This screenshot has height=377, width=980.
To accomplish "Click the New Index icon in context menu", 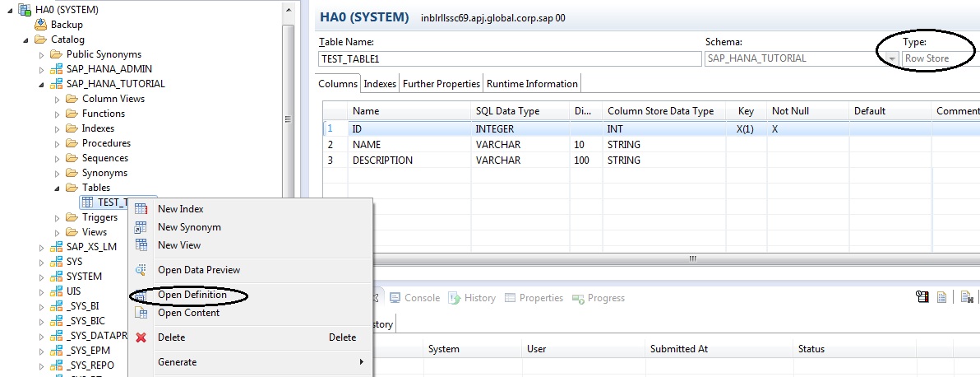I will 141,209.
